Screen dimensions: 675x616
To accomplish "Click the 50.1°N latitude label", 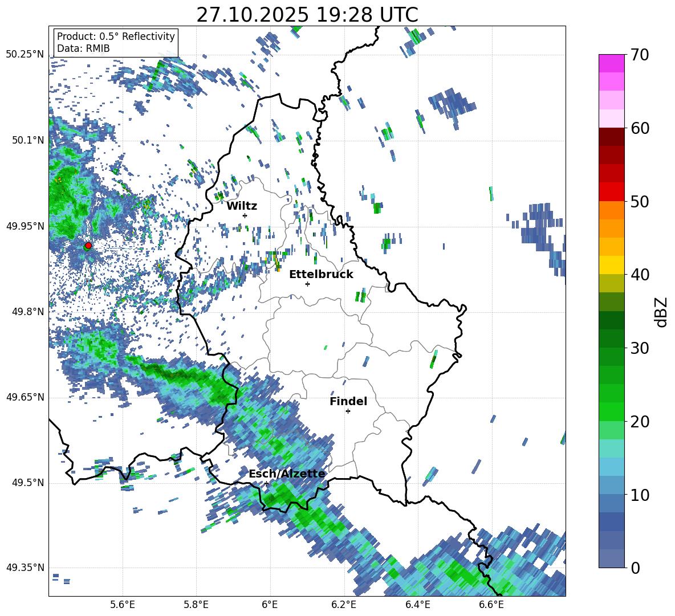I will click(28, 140).
